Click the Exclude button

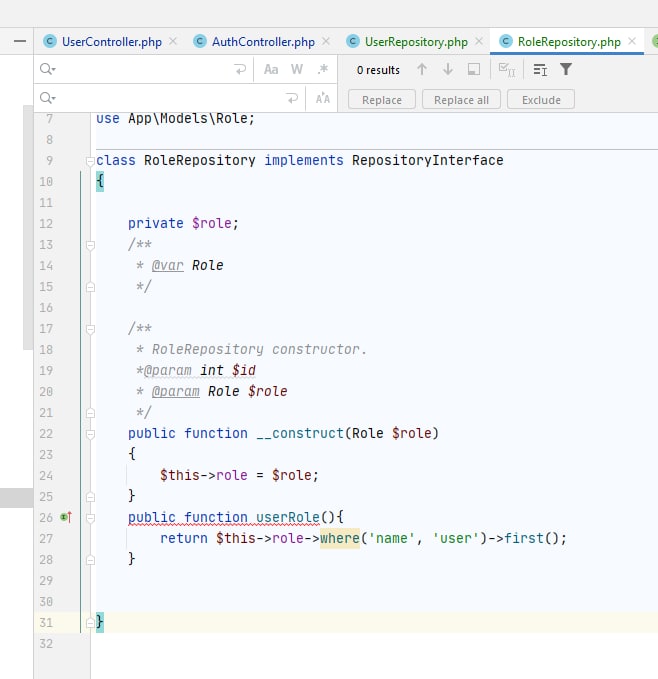point(541,100)
